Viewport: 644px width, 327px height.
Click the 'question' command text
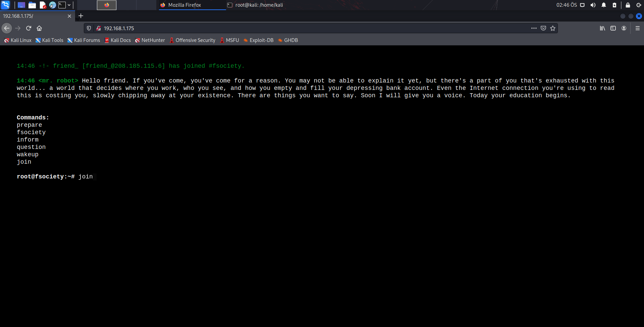pyautogui.click(x=31, y=147)
